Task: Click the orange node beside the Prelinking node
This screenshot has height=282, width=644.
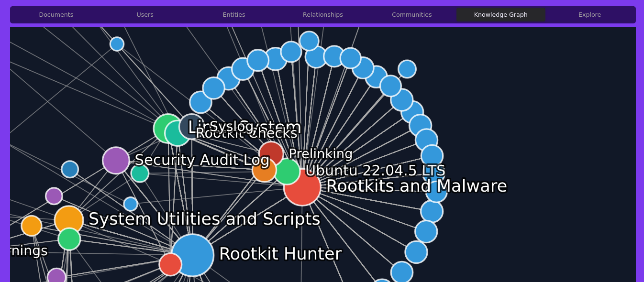Action: tap(264, 170)
